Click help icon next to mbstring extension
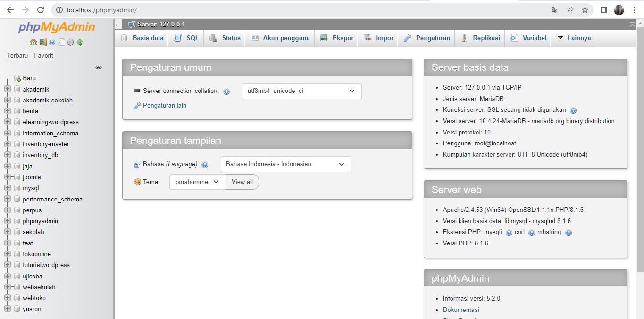 (569, 233)
